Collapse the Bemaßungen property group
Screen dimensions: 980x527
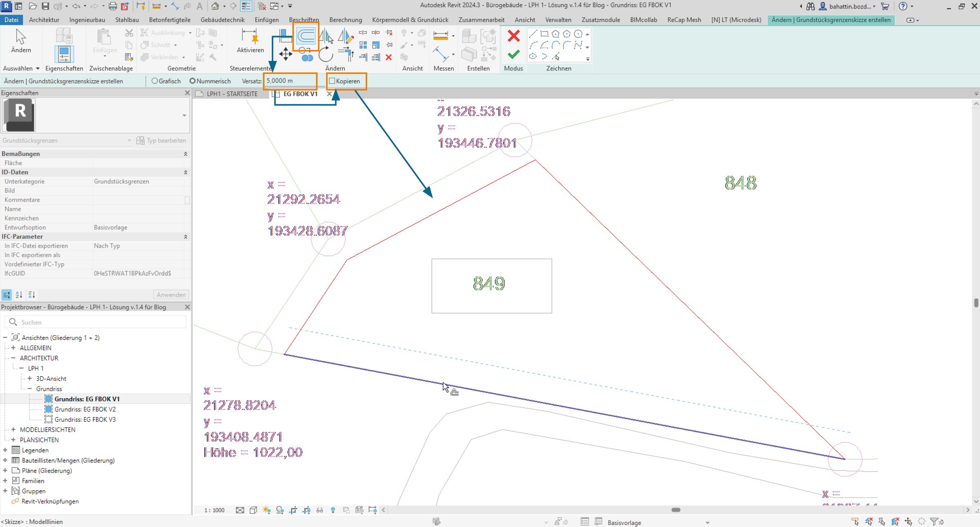[x=185, y=154]
